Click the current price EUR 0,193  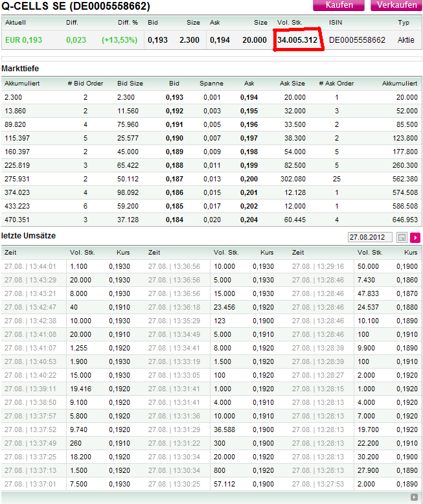23,40
